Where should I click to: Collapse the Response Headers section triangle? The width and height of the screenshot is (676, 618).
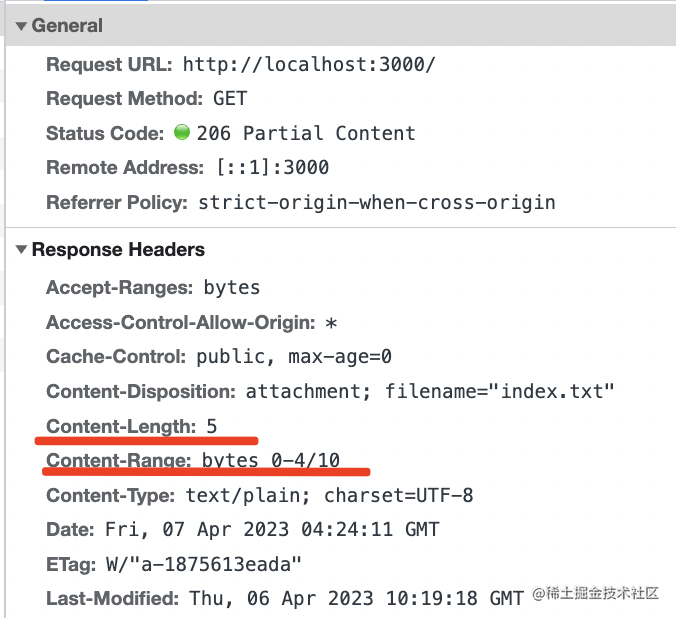click(21, 250)
